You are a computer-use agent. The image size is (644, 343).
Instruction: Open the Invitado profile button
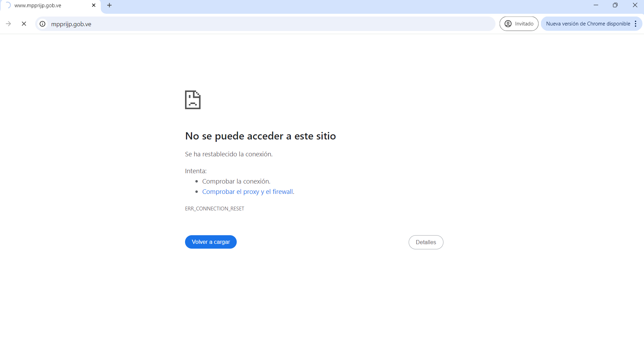[519, 24]
